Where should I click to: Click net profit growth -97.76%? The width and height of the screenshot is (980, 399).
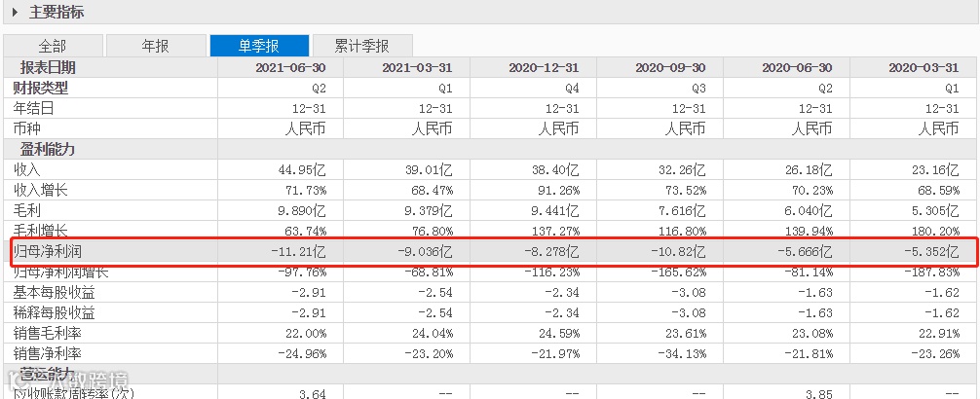pyautogui.click(x=302, y=272)
